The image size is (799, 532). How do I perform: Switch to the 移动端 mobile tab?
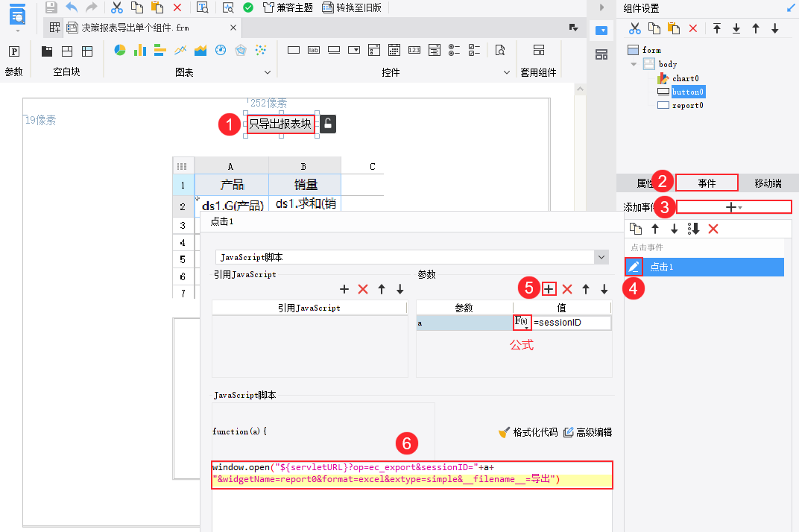click(x=768, y=183)
